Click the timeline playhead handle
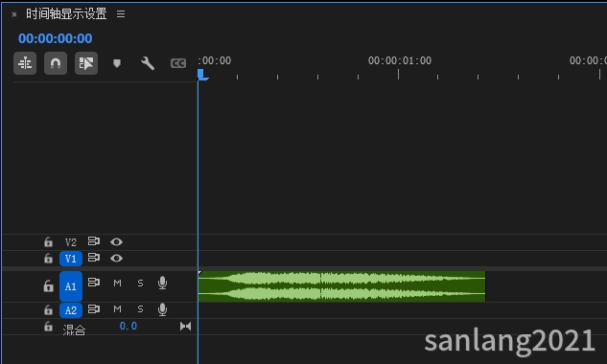 point(202,75)
